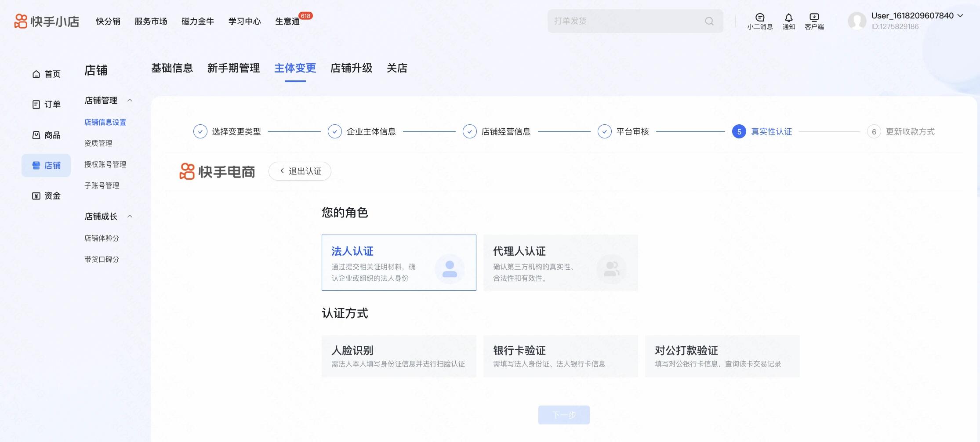Viewport: 980px width, 442px height.
Task: Click the 平台审核 step checkmark
Action: point(605,131)
